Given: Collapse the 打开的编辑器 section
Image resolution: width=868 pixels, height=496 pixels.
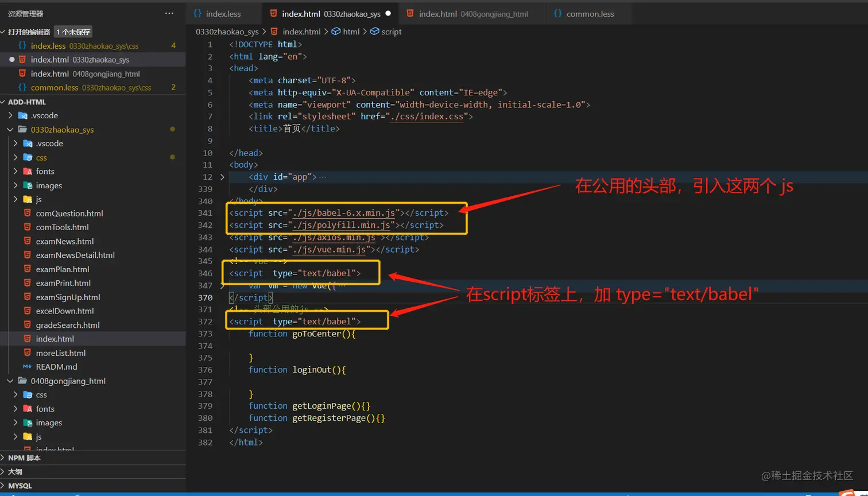Looking at the screenshot, I should 3,32.
